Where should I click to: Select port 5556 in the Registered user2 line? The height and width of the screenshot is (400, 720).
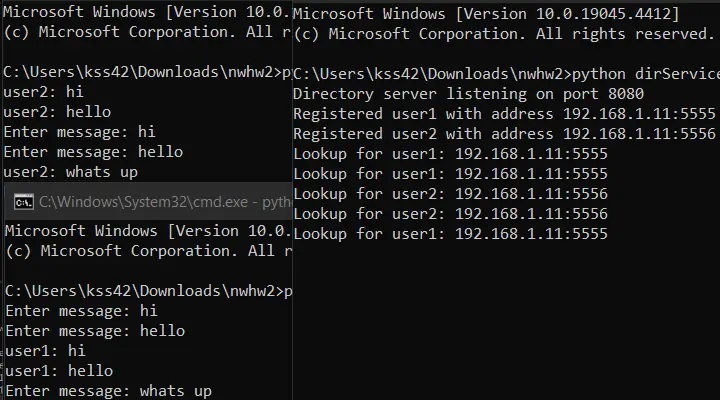(698, 134)
